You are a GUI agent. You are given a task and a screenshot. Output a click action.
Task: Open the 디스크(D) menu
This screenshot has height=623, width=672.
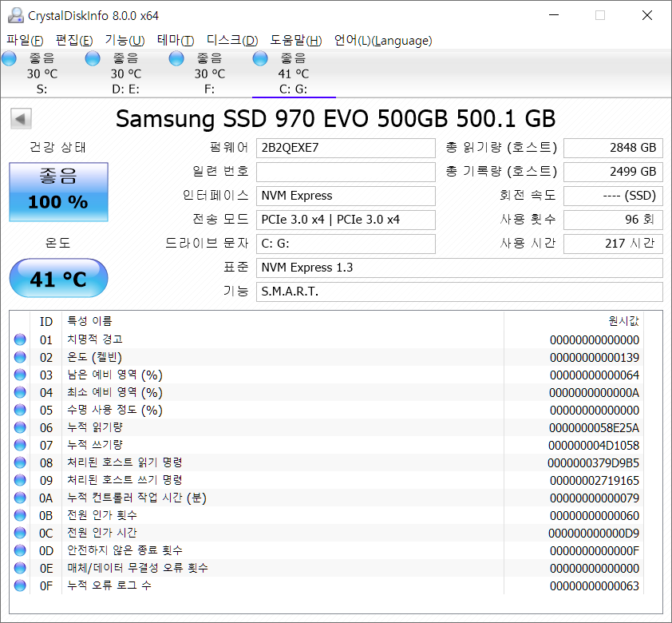point(232,40)
